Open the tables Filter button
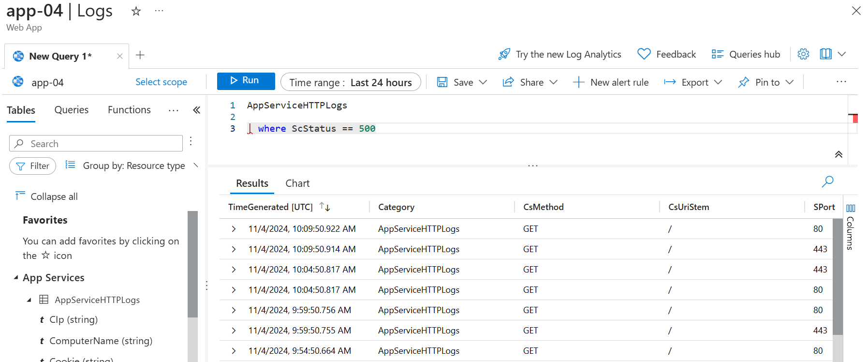Image resolution: width=868 pixels, height=362 pixels. coord(32,166)
